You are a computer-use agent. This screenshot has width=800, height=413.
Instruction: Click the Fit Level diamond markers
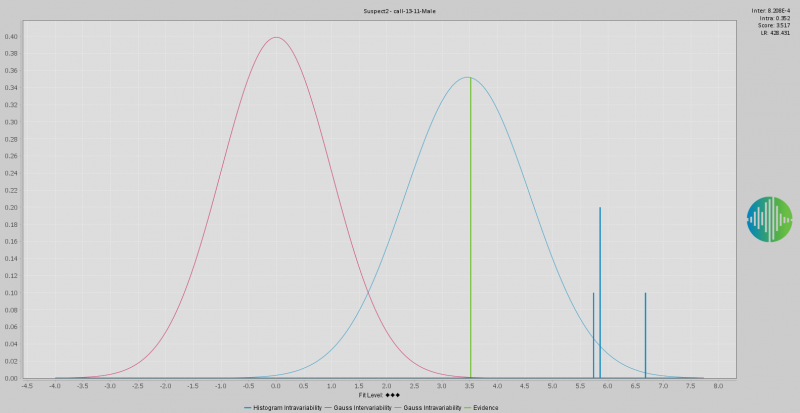coord(392,396)
